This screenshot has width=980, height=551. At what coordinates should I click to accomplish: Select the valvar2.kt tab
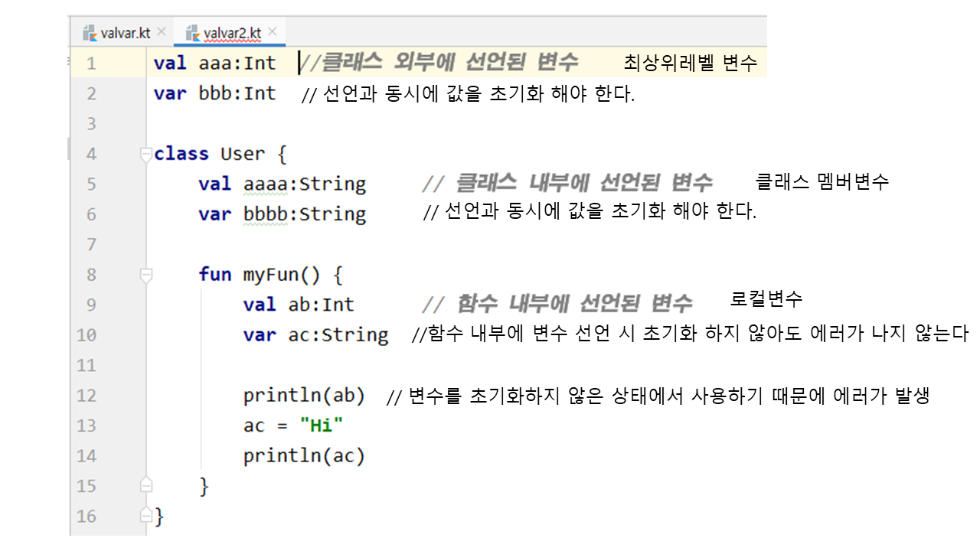pyautogui.click(x=233, y=33)
